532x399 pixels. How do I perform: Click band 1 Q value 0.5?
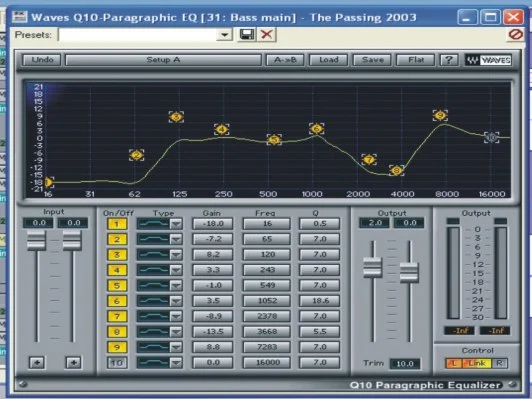320,224
